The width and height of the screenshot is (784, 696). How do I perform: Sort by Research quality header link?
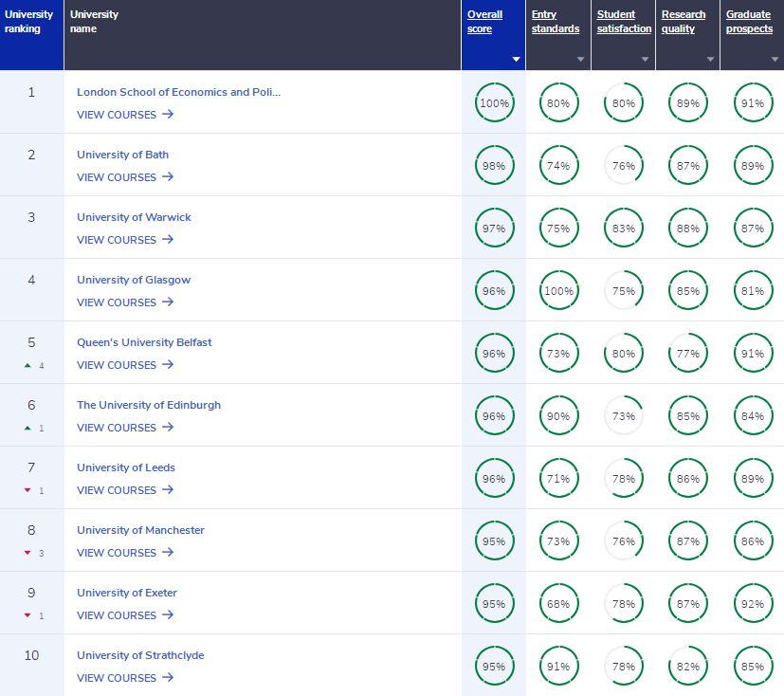click(x=683, y=22)
